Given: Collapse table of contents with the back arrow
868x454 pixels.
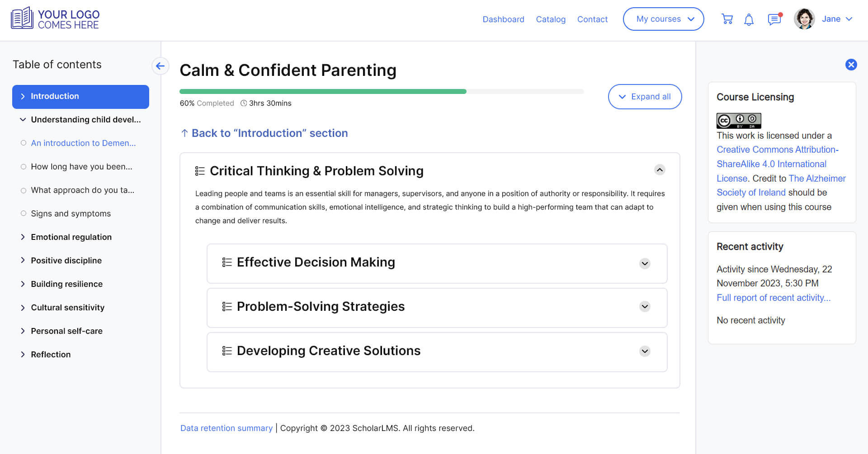Looking at the screenshot, I should pyautogui.click(x=160, y=66).
